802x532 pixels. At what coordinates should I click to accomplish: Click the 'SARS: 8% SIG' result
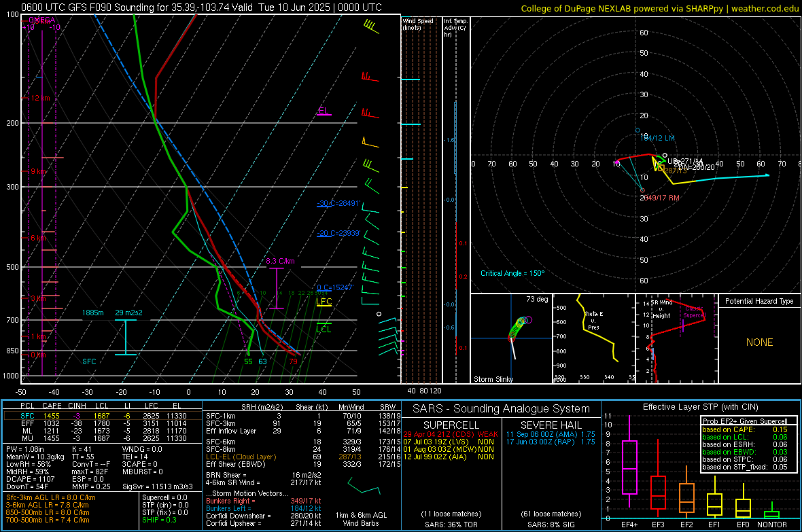point(551,525)
